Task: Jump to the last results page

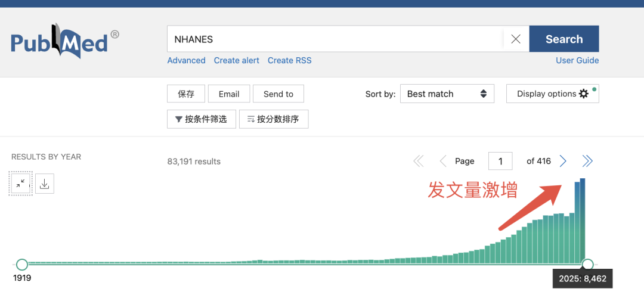Action: (x=587, y=161)
